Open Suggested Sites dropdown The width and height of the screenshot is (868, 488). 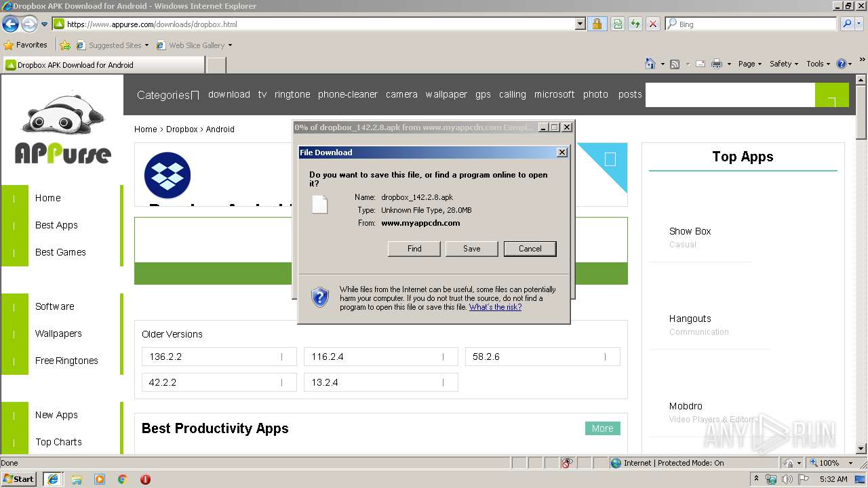click(112, 45)
